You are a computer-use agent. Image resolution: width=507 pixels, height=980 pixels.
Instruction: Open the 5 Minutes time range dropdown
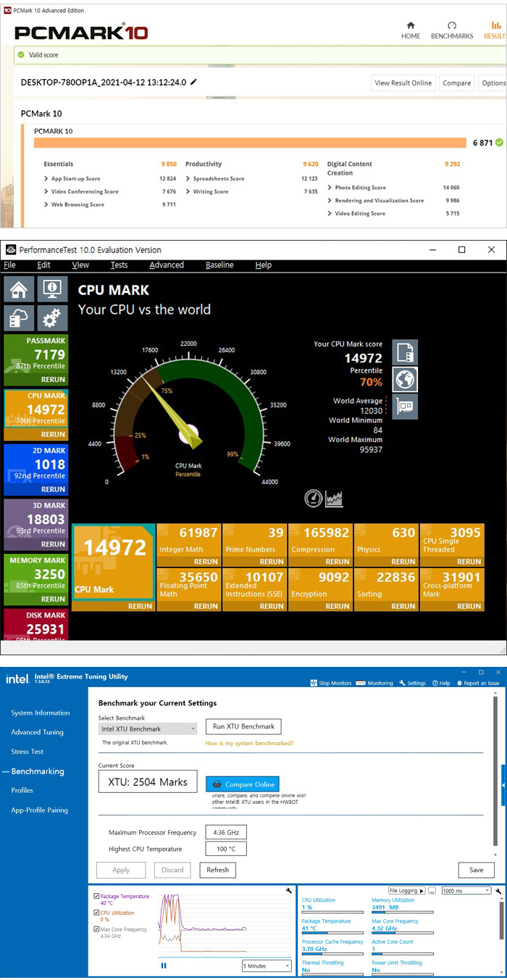click(266, 966)
